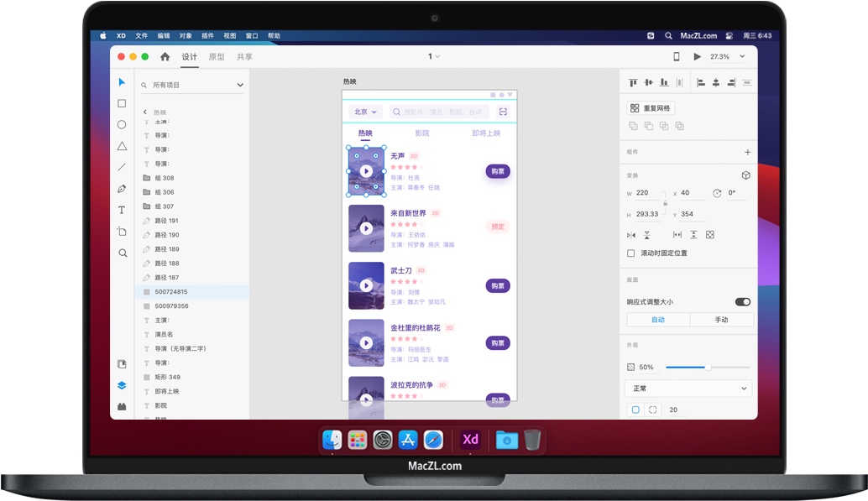
Task: Select the Artboard tool
Action: click(122, 231)
